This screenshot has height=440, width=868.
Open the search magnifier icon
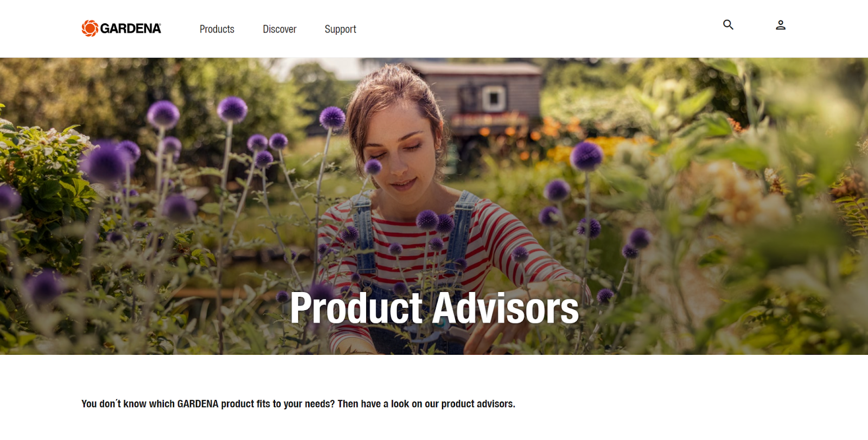728,25
